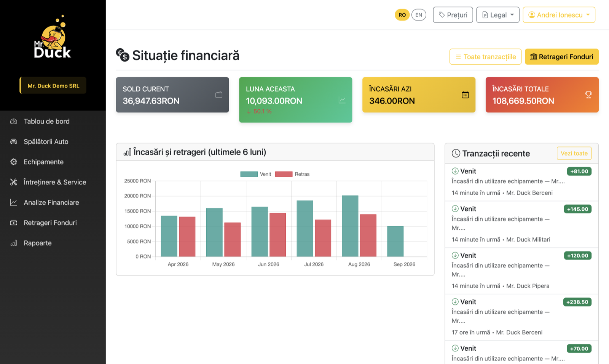Click the Venit arrow icon for +145.00 transaction
This screenshot has width=609, height=364.
[x=455, y=208]
